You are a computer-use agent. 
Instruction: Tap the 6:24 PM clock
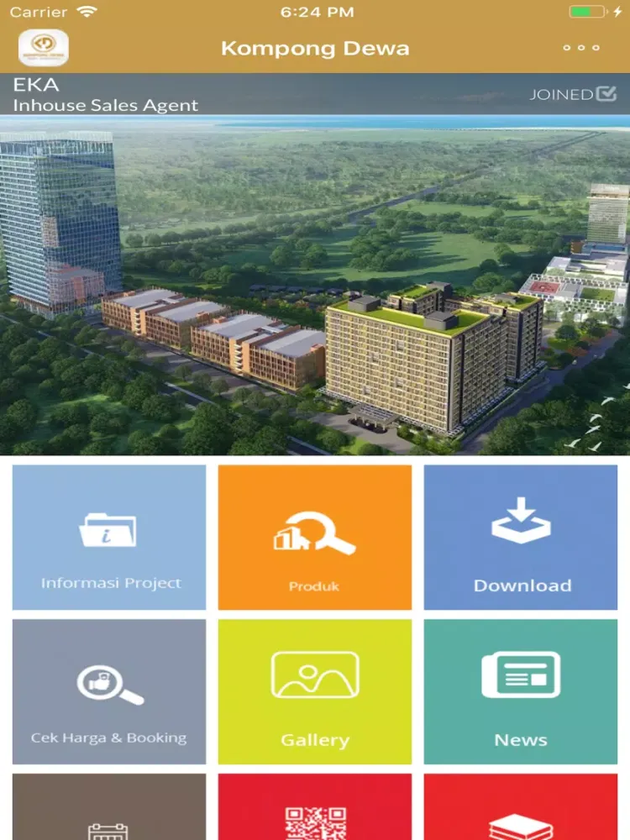(318, 12)
